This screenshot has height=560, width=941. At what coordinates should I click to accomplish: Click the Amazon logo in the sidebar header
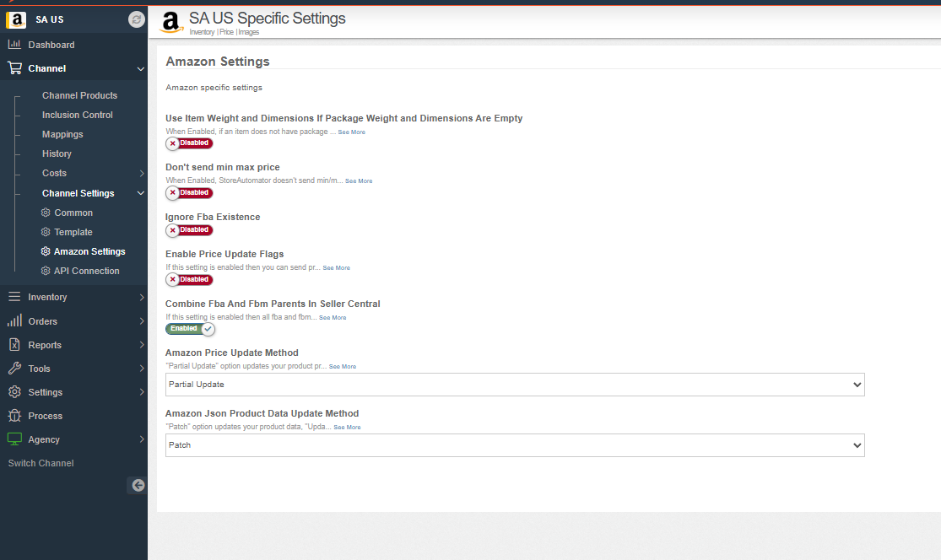coord(16,19)
